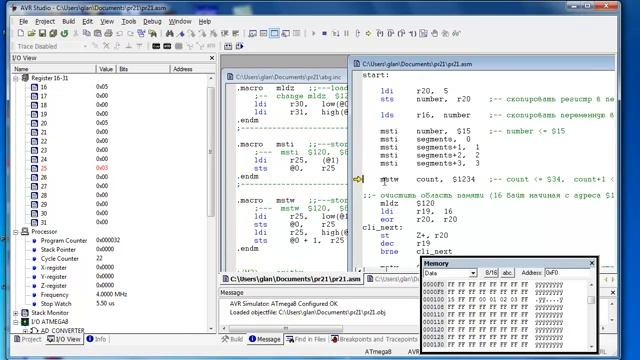Click the calendar-like icon on the second toolbar
The height and width of the screenshot is (360, 640).
click(228, 46)
